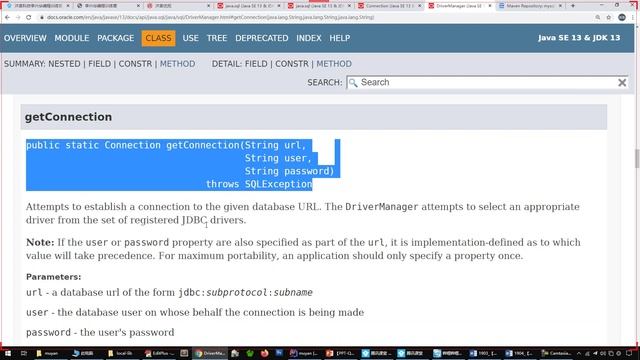Open the TREE navigation item

(217, 38)
